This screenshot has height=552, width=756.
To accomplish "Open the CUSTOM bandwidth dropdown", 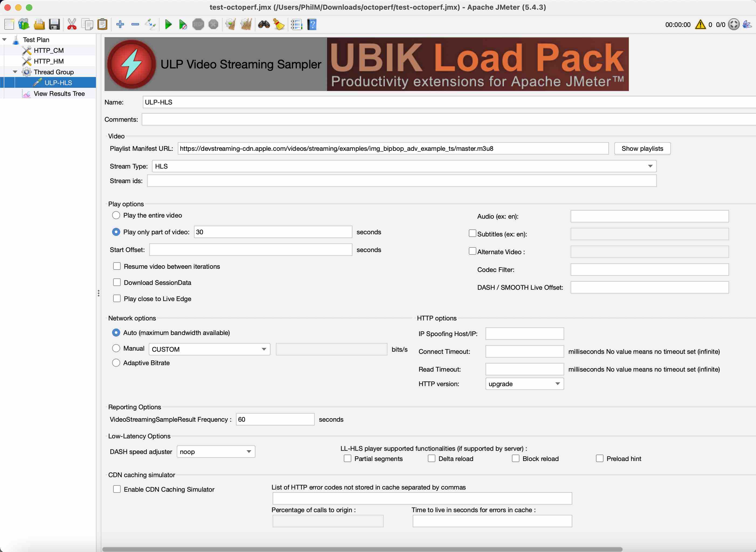I will [x=209, y=349].
